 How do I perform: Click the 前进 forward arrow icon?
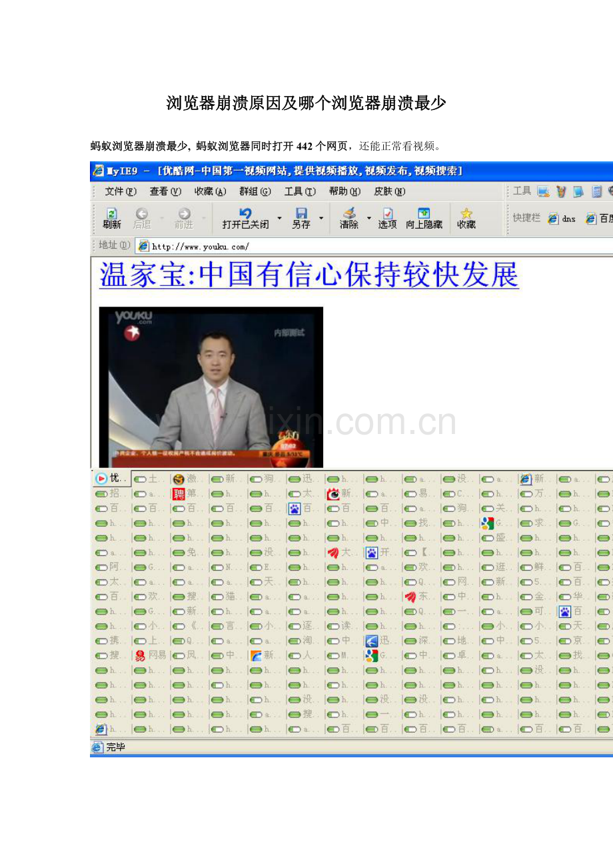tap(185, 214)
